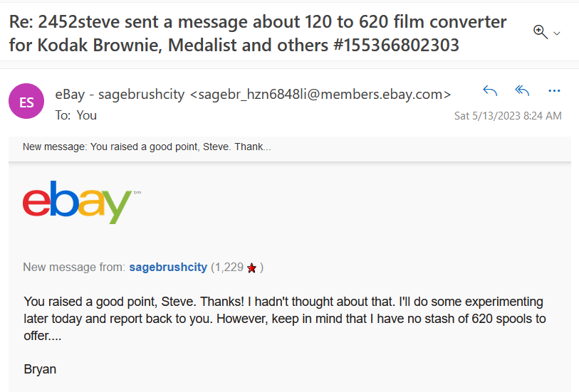Click the Reply arrow icon

click(x=490, y=91)
